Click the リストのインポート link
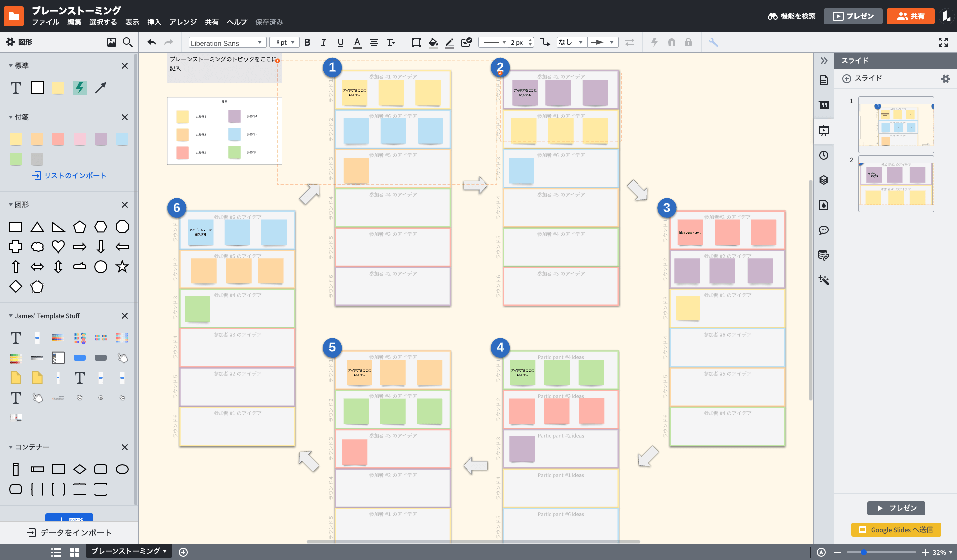The image size is (957, 560). (70, 176)
